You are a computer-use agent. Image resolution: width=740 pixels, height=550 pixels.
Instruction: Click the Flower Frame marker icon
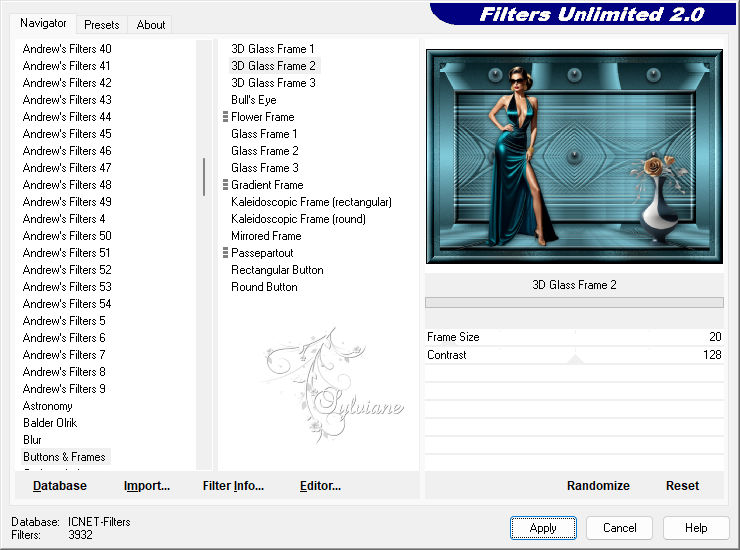point(225,117)
